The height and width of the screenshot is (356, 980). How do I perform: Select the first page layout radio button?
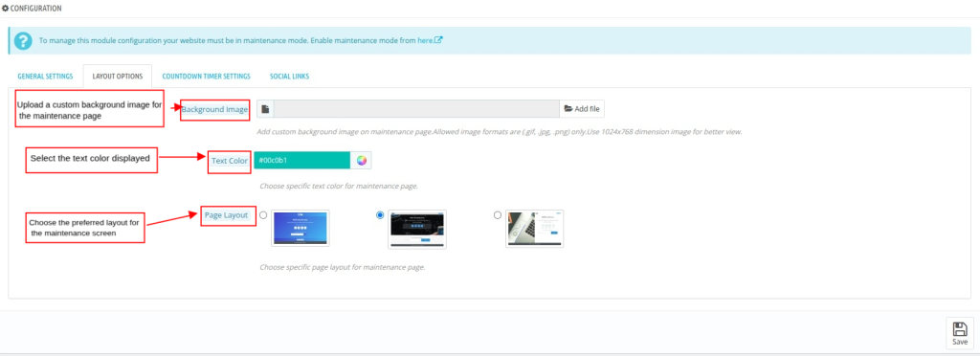click(x=263, y=215)
